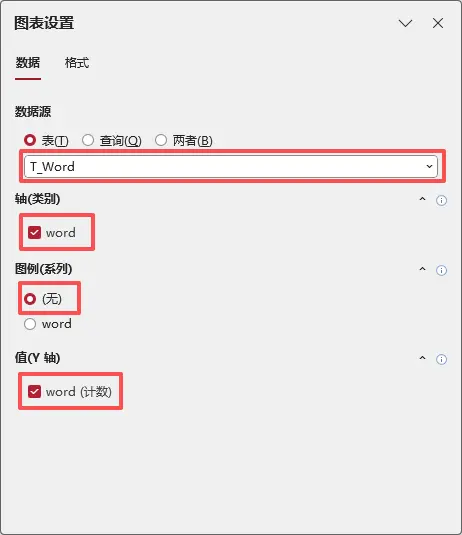
Task: Open the T_Word data source dropdown
Action: point(231,167)
